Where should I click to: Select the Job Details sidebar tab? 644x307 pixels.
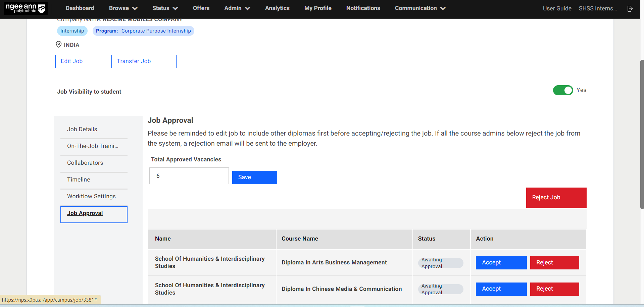click(x=82, y=129)
